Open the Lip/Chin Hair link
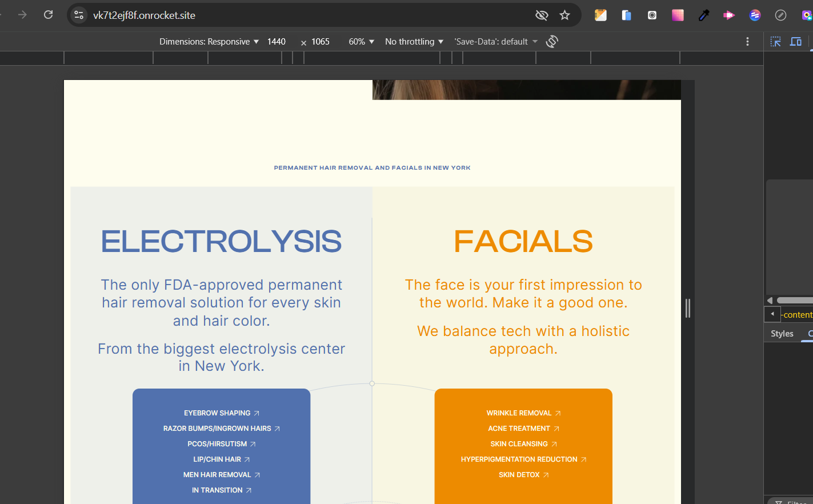The width and height of the screenshot is (813, 504). click(222, 459)
